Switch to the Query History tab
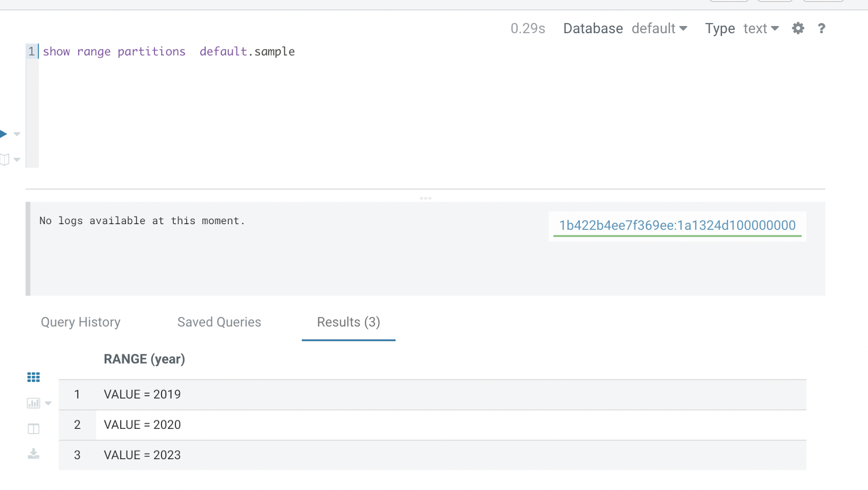 click(x=80, y=322)
